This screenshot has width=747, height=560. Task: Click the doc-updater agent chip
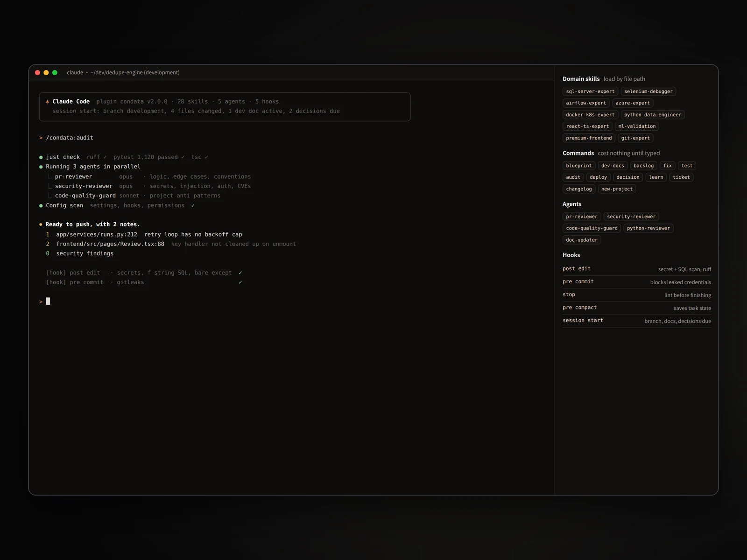point(582,240)
